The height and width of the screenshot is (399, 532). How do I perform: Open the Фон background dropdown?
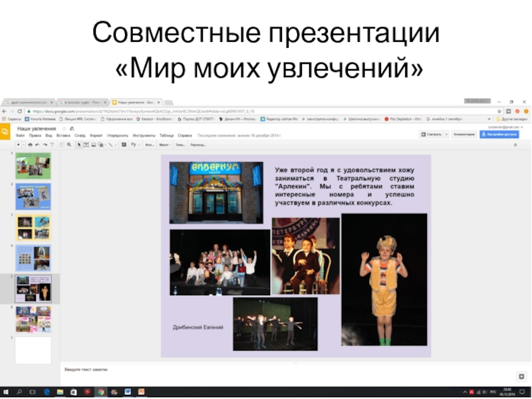click(150, 144)
